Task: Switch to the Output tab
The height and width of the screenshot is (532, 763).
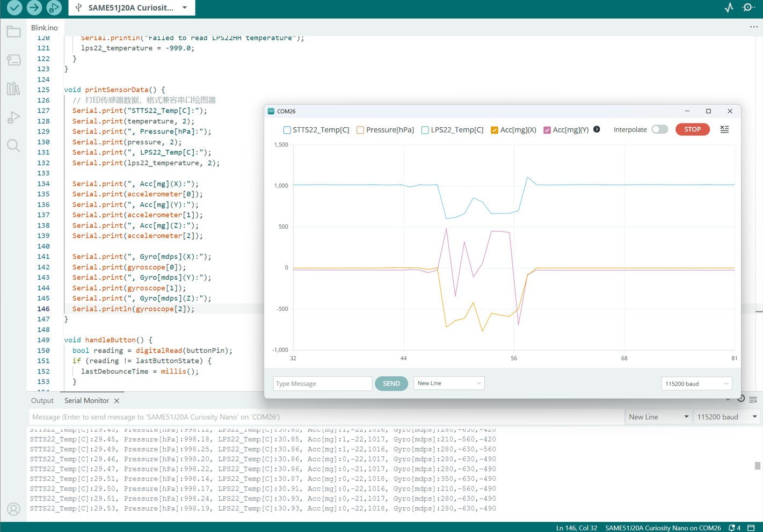Action: pyautogui.click(x=42, y=401)
